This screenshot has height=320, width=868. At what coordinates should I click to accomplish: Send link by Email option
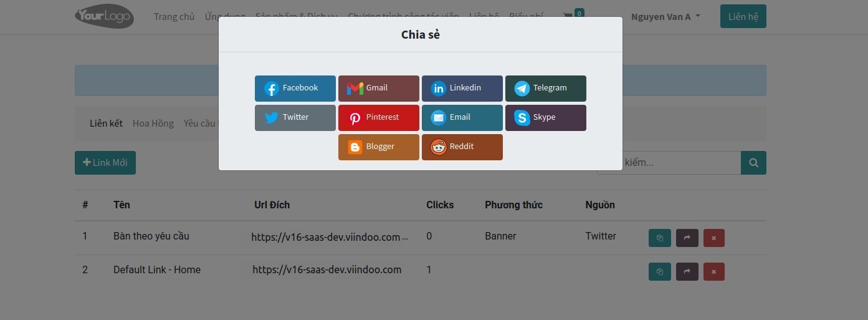462,118
